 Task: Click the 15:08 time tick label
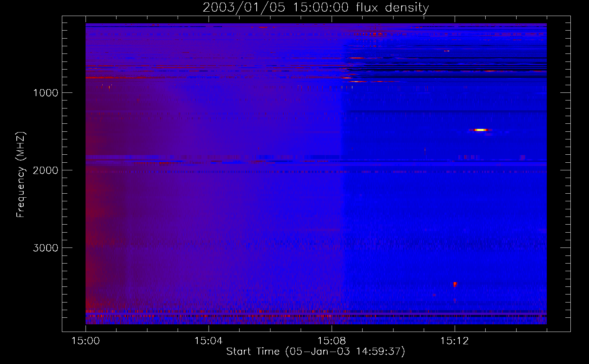pyautogui.click(x=331, y=341)
